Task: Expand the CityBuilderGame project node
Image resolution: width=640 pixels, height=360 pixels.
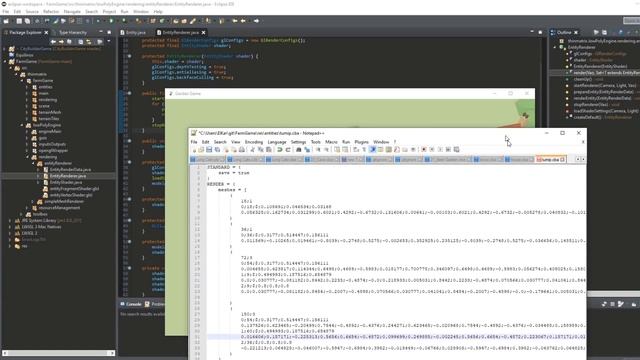Action: click(5, 49)
